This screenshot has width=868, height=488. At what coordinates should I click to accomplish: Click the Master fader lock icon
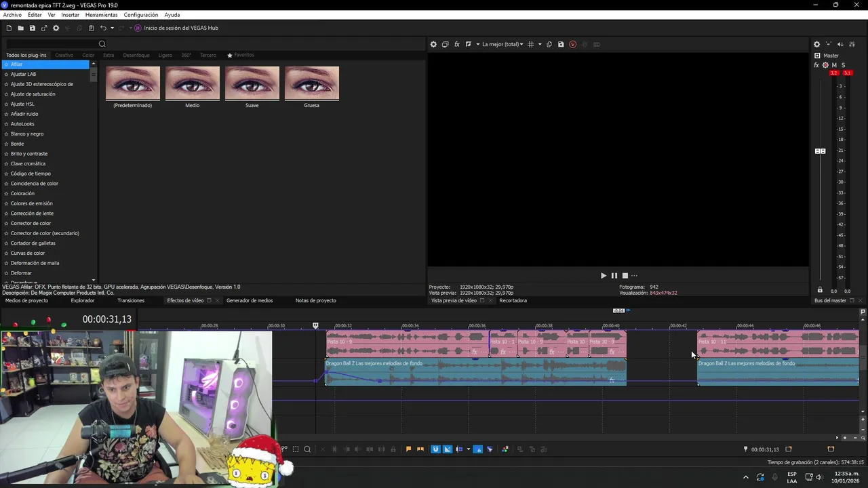pyautogui.click(x=820, y=290)
